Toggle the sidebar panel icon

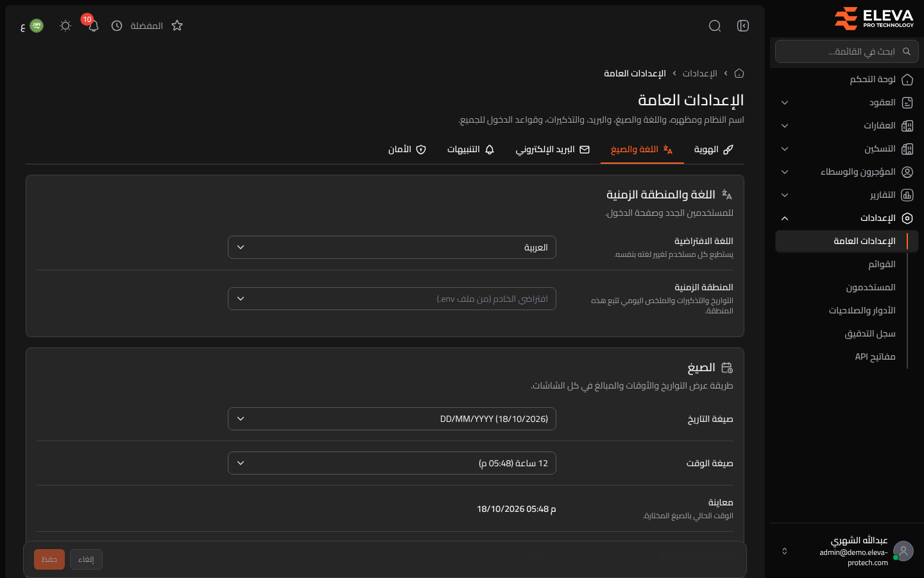point(743,26)
